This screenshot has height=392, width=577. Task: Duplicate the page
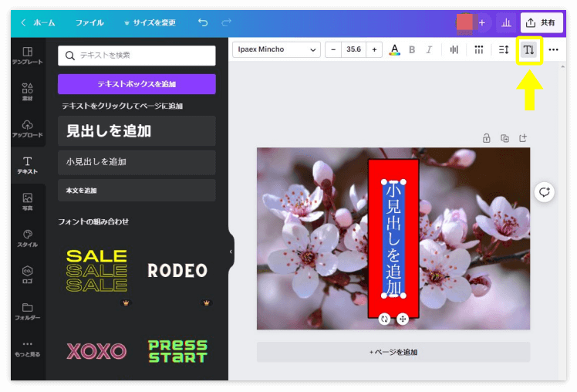click(x=504, y=138)
